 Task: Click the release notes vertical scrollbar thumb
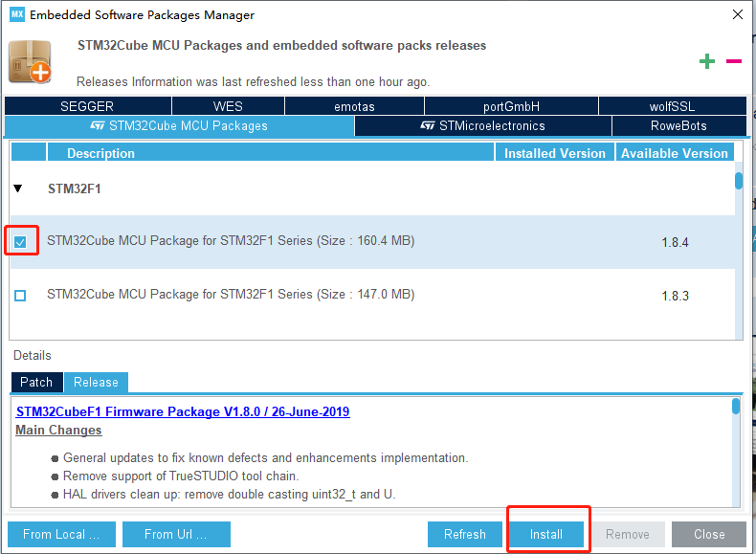pyautogui.click(x=736, y=406)
